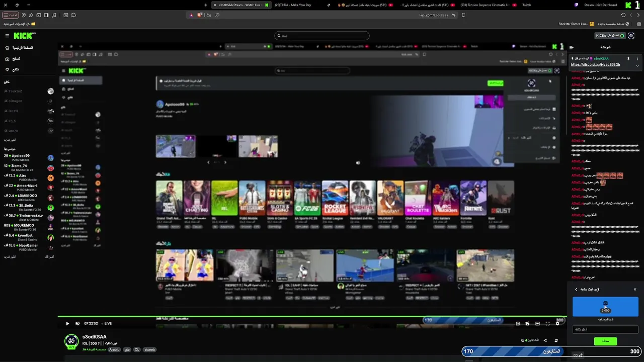644x362 pixels.
Task: Open the Rockstar Games Launcher bookmark
Action: [576, 24]
